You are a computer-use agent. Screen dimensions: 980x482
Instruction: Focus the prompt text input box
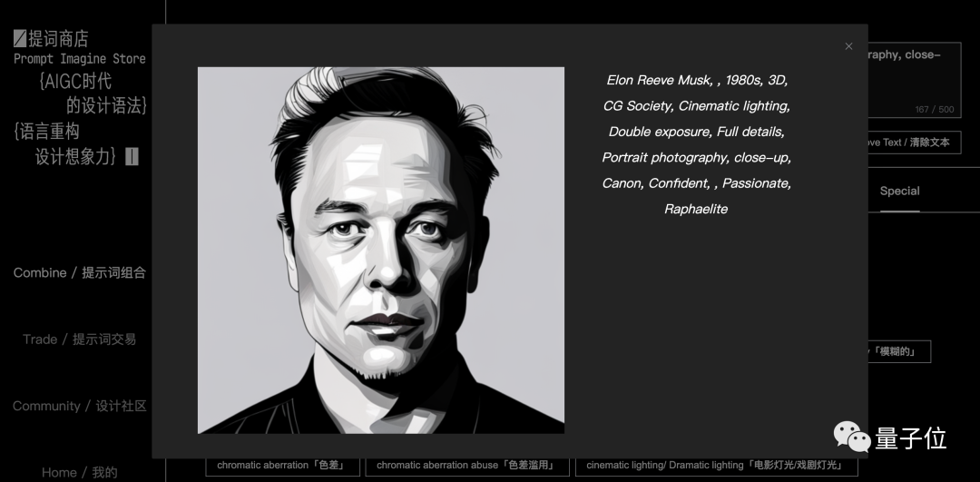[x=915, y=79]
